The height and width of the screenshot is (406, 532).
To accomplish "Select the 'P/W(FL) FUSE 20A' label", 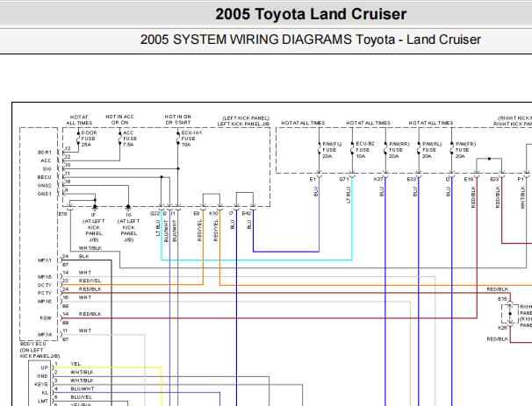I will point(332,150).
